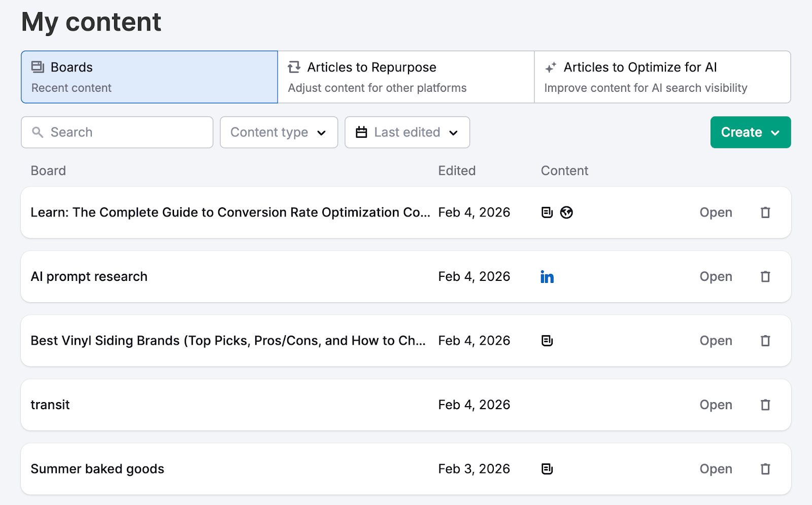Click inside the Search field
This screenshot has width=812, height=505.
(117, 132)
